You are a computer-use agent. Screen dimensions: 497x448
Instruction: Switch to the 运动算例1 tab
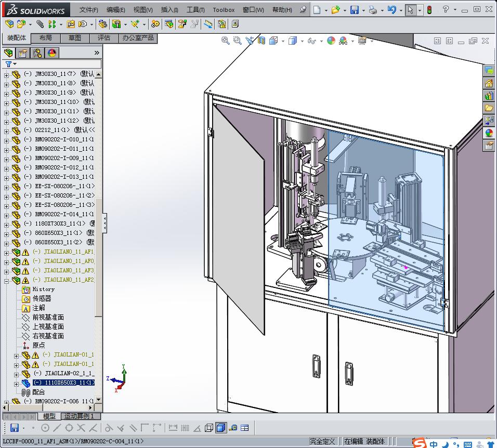pyautogui.click(x=79, y=416)
